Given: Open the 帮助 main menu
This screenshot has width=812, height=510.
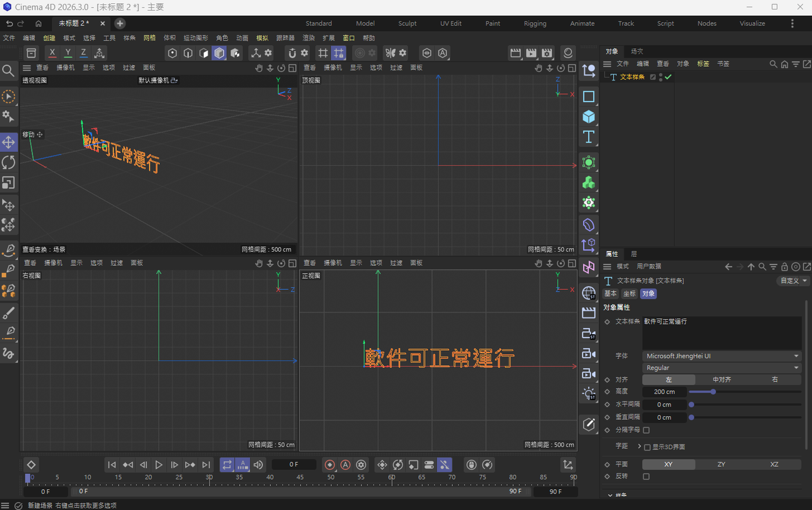Looking at the screenshot, I should click(369, 38).
